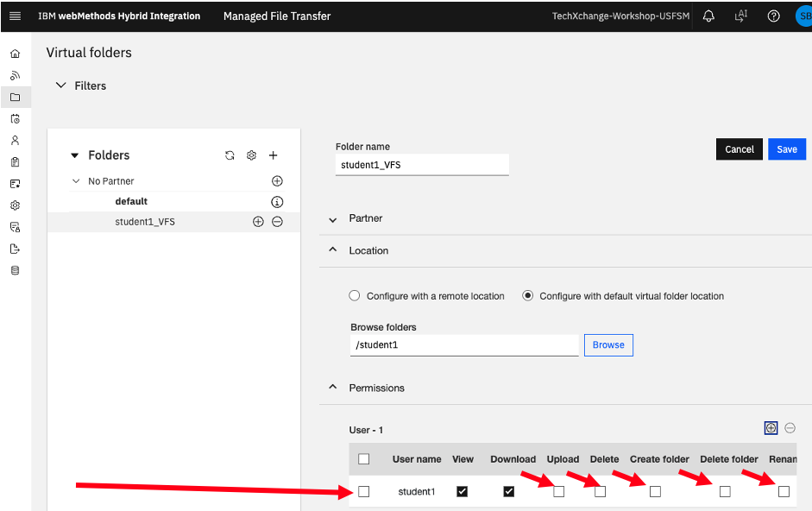Screen dimensions: 812x511
Task: Select the student1 user name cell
Action: tap(417, 491)
